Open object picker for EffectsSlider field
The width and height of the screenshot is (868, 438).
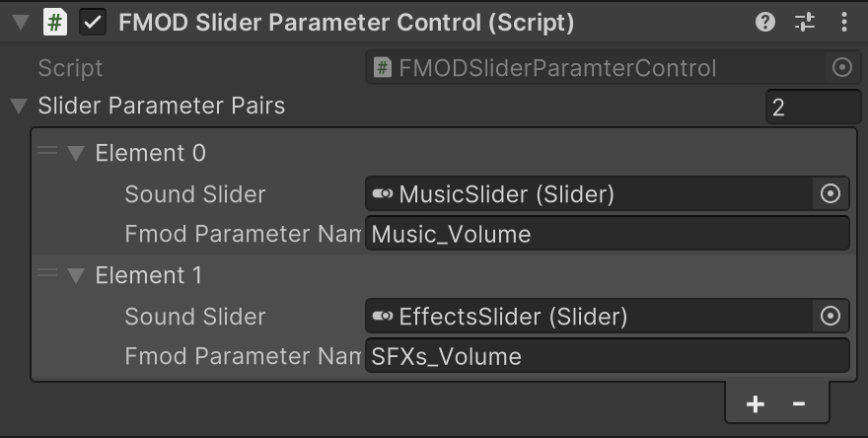[831, 317]
